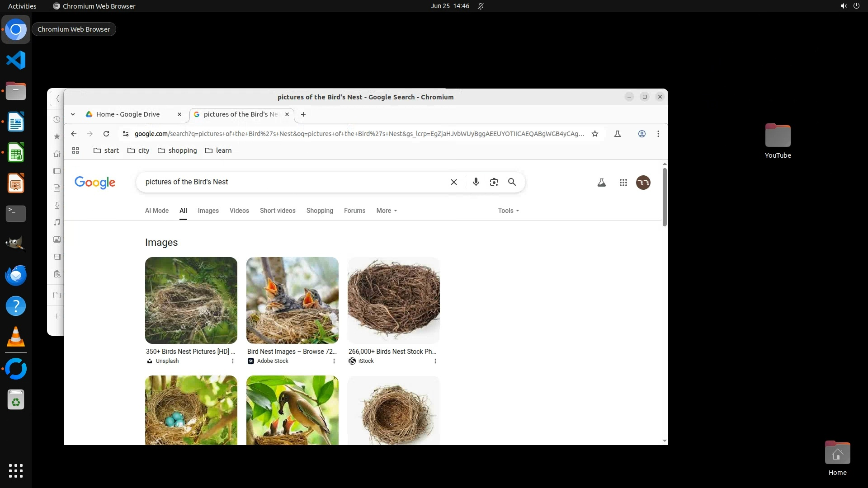Image resolution: width=868 pixels, height=488 pixels.
Task: Open the Google apps grid
Action: [x=623, y=183]
